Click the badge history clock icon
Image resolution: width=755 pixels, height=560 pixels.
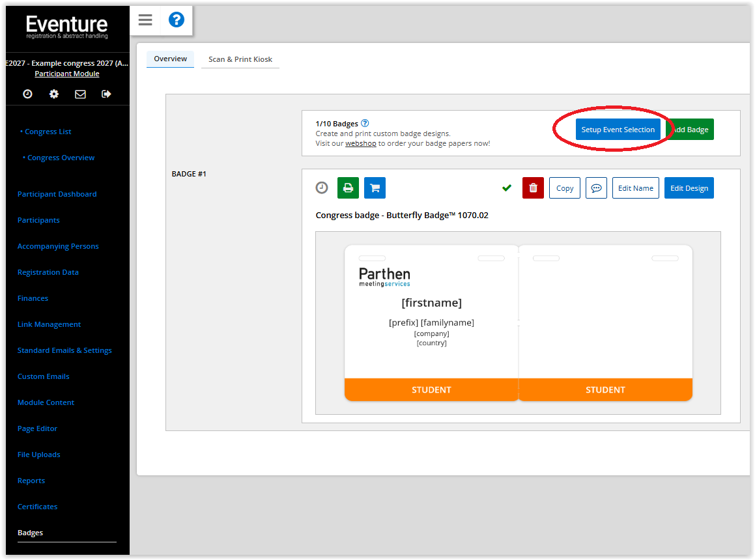[x=322, y=188]
